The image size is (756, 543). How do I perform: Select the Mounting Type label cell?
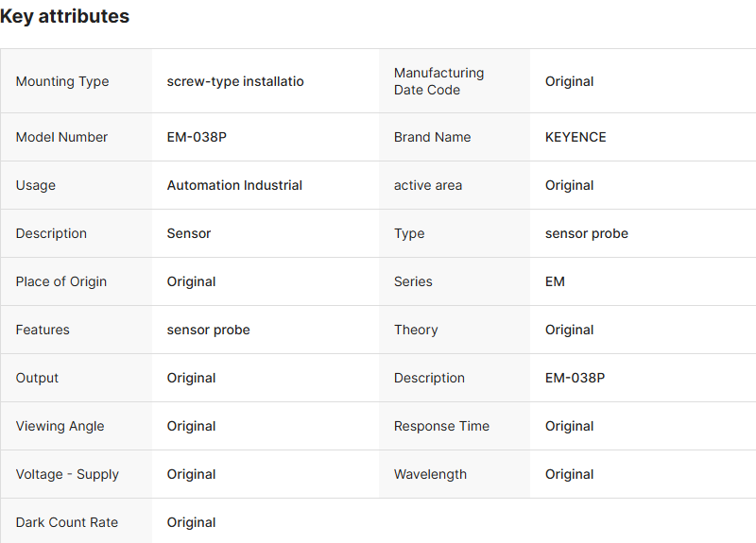[x=62, y=81]
